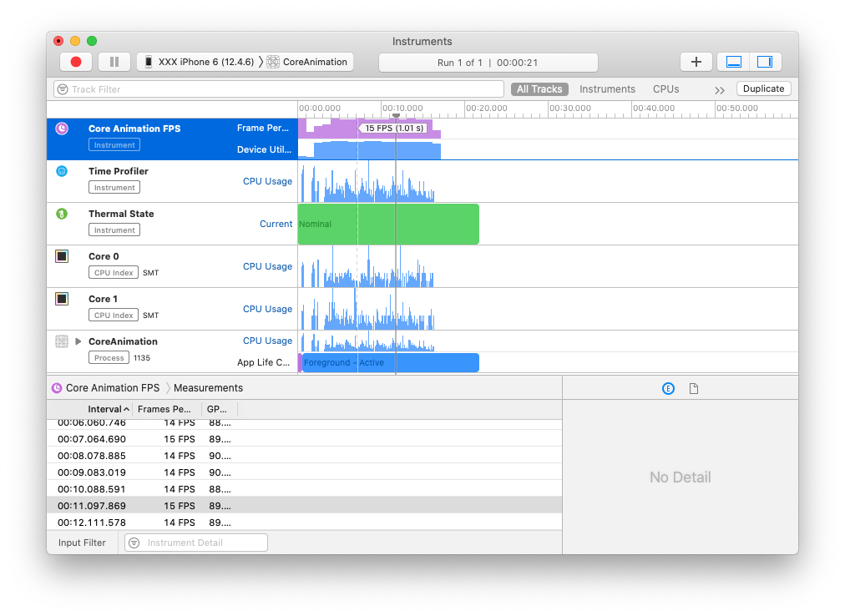Click Instrument badge under Time Profiler

point(114,188)
